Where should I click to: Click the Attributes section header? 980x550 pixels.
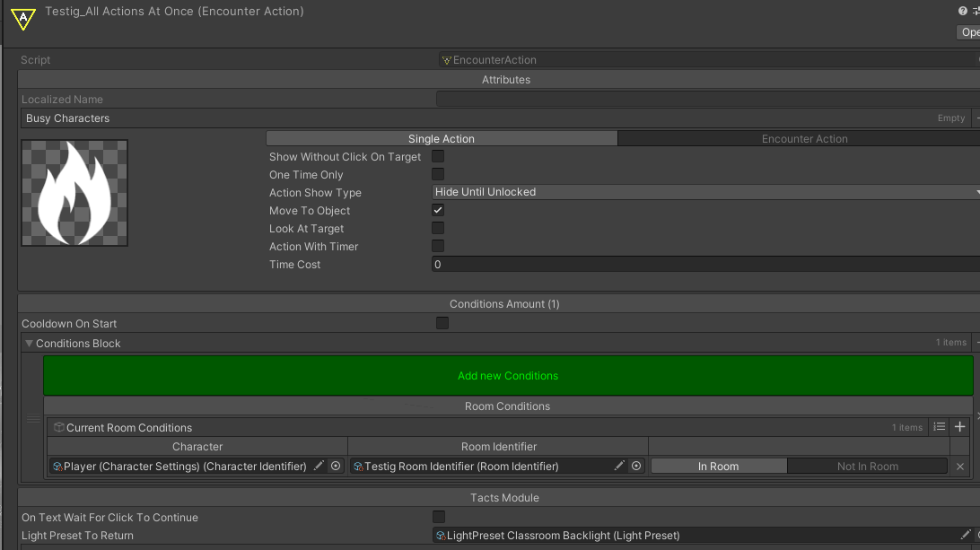click(x=505, y=79)
